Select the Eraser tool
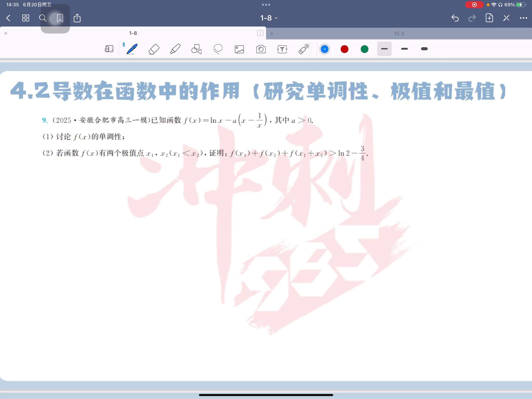 154,49
